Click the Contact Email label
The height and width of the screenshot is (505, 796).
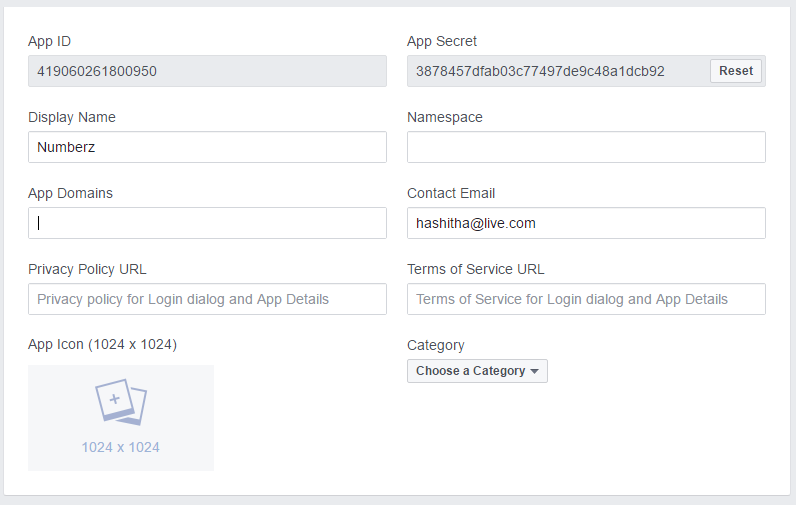coord(451,193)
